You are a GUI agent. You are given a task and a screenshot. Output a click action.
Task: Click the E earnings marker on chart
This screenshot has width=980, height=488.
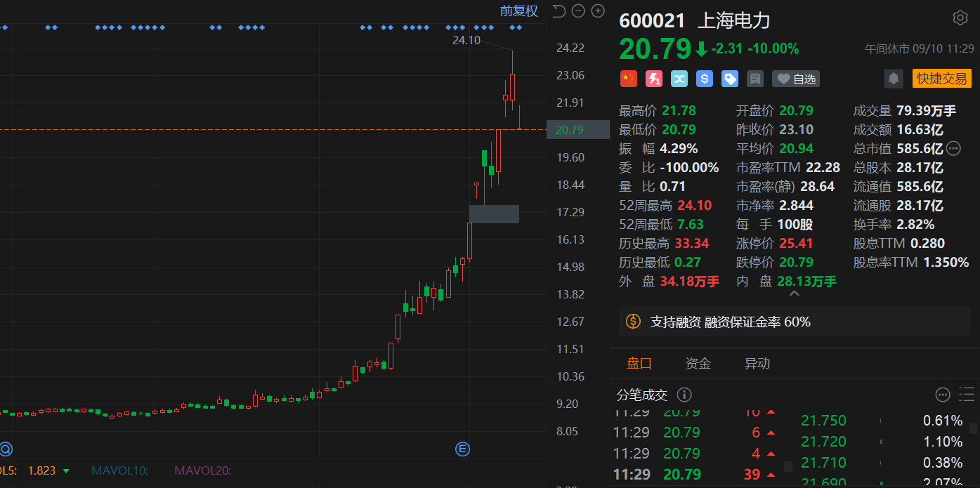pos(462,449)
